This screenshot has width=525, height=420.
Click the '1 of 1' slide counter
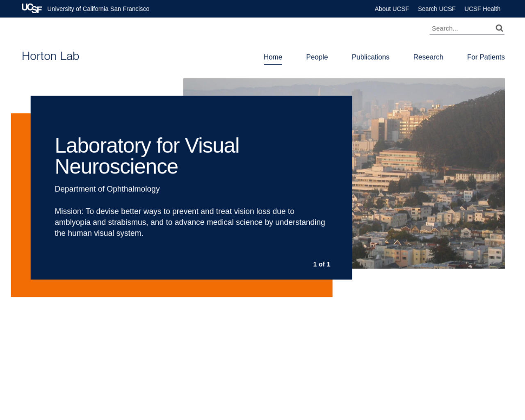point(322,264)
